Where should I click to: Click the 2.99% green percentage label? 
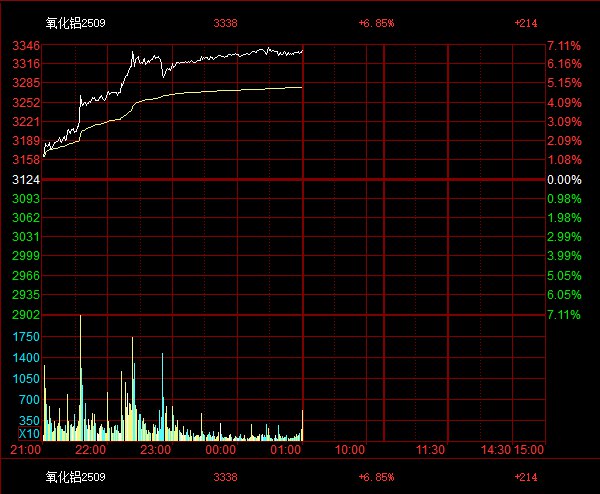click(x=564, y=237)
